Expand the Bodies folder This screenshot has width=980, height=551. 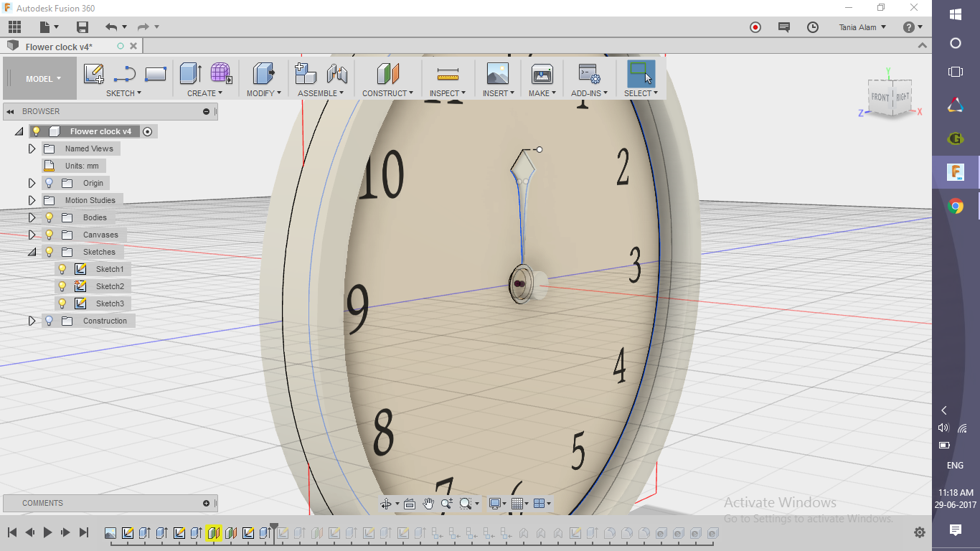point(32,217)
